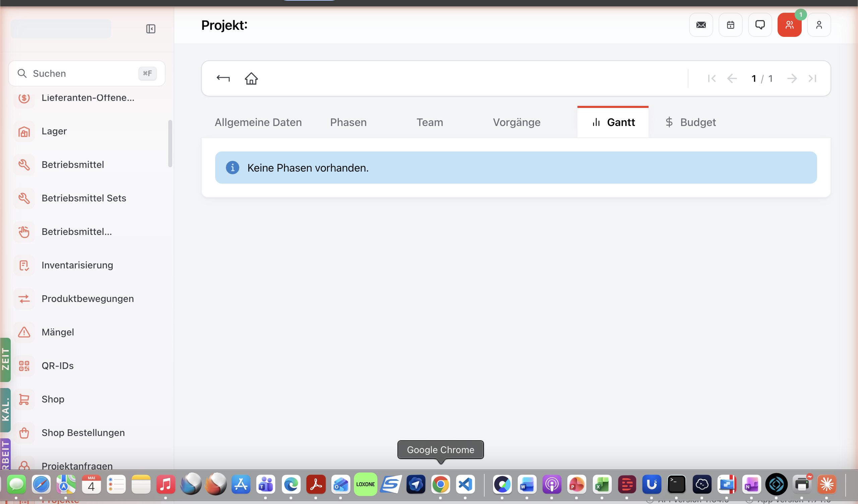The image size is (858, 504).
Task: Open the calendar icon in header
Action: click(731, 25)
